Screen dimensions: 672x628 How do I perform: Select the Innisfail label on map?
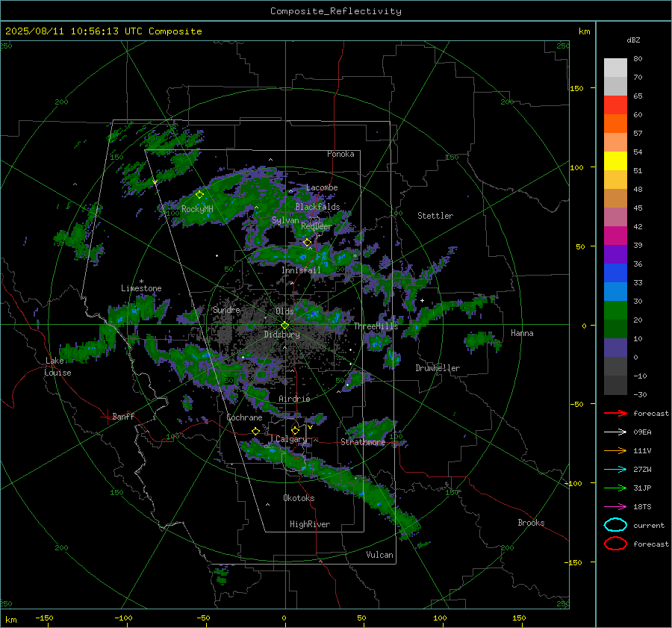(x=302, y=270)
